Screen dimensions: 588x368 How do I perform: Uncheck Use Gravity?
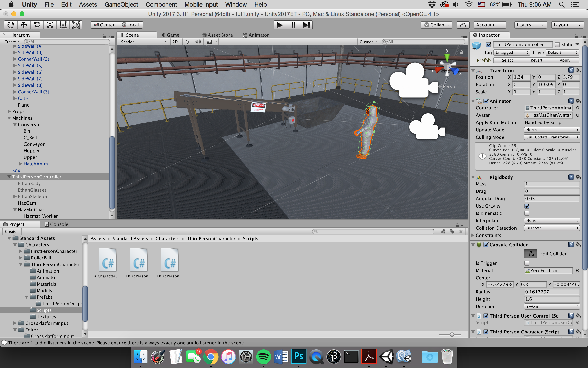point(527,206)
